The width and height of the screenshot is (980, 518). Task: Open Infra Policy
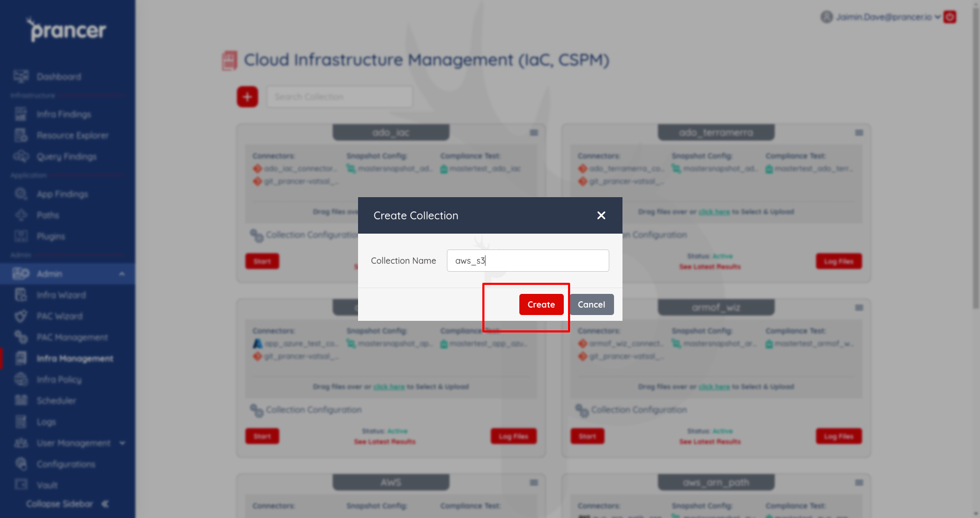[x=59, y=380]
